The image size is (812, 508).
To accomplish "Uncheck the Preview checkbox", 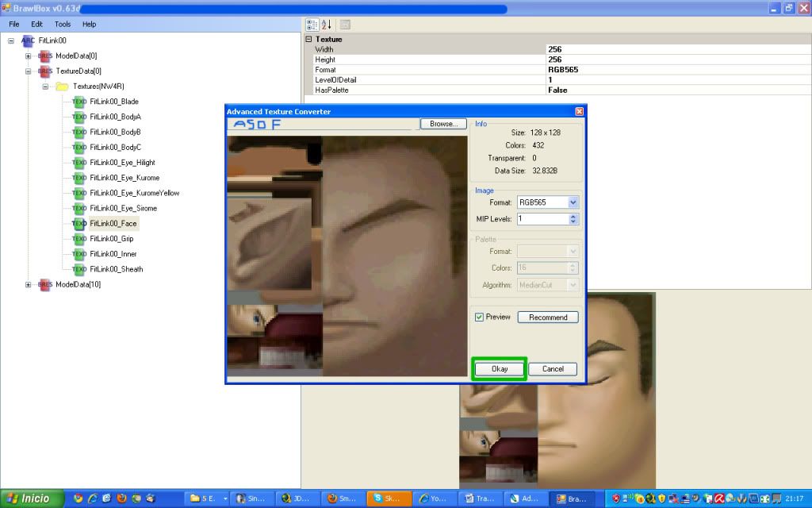I will tap(479, 317).
